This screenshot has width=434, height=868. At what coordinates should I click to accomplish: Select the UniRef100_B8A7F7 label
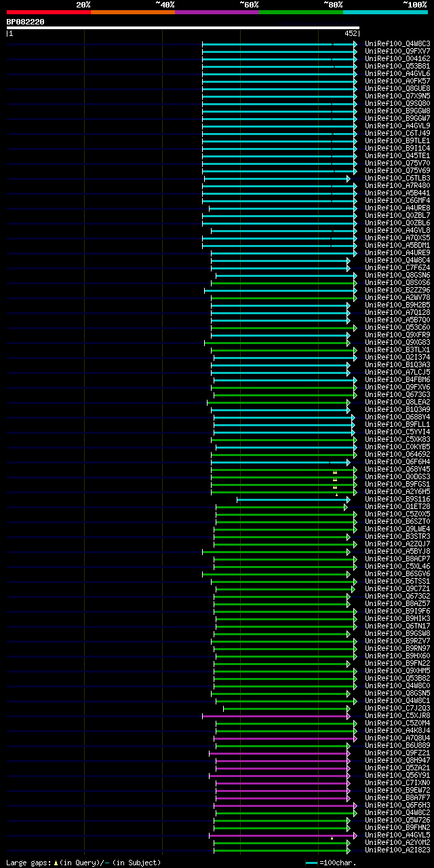coord(397,798)
